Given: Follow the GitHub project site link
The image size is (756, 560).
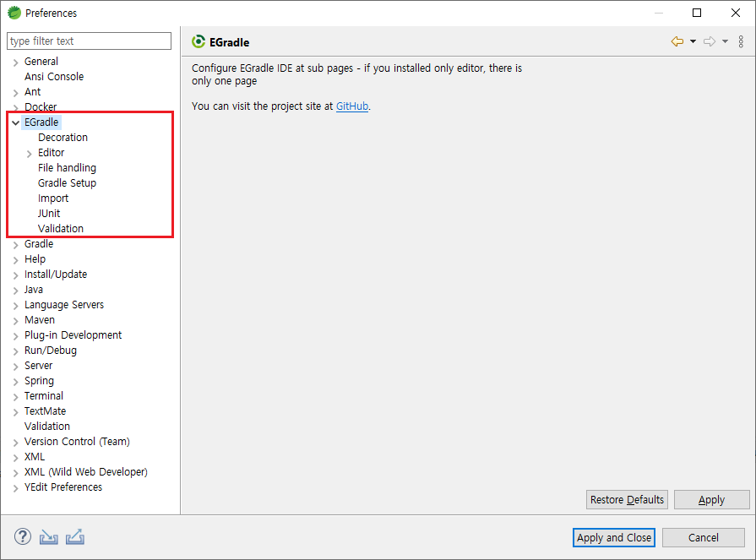Looking at the screenshot, I should coord(352,106).
